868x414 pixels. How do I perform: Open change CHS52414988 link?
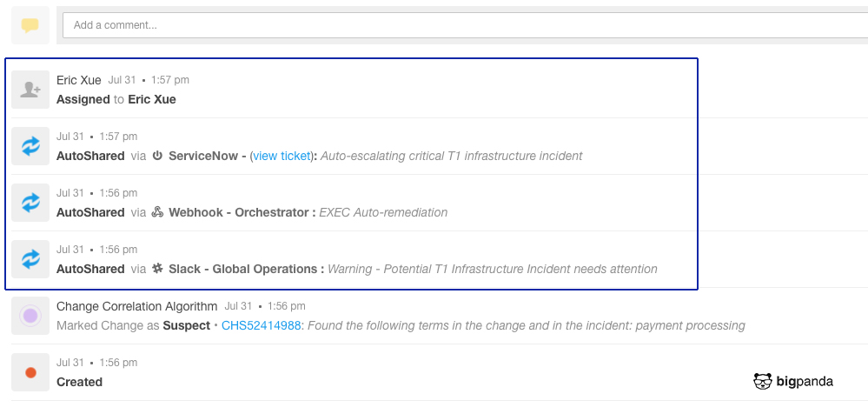tap(261, 325)
